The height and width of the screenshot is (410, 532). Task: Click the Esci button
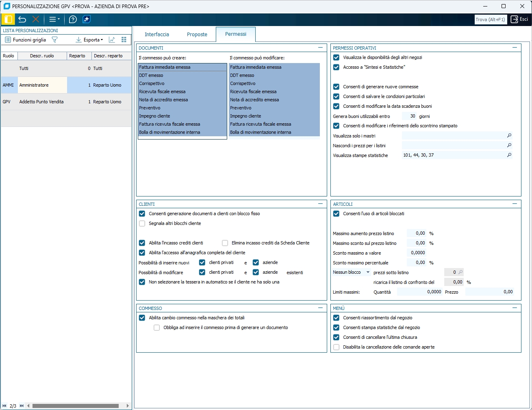click(519, 19)
